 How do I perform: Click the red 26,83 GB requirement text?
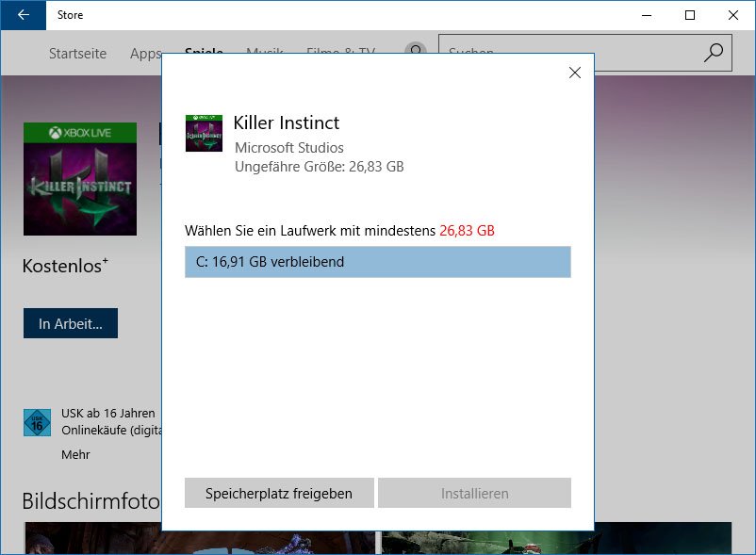tap(467, 231)
